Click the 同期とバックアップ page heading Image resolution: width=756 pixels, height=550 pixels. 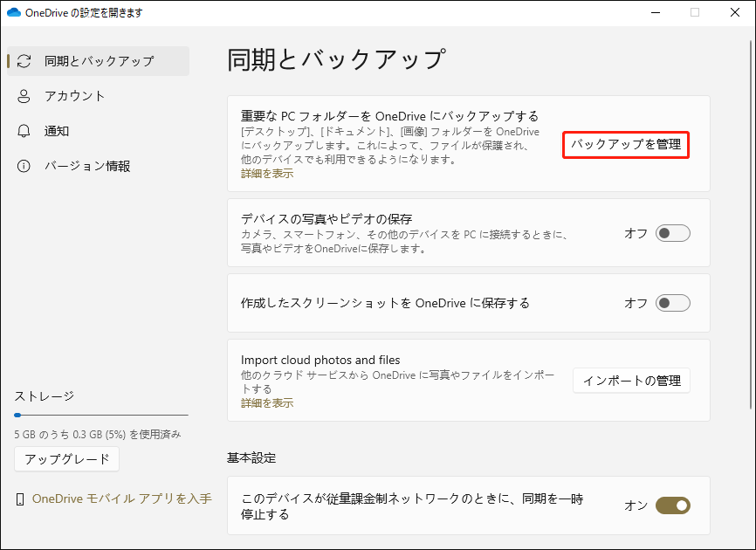coord(337,59)
